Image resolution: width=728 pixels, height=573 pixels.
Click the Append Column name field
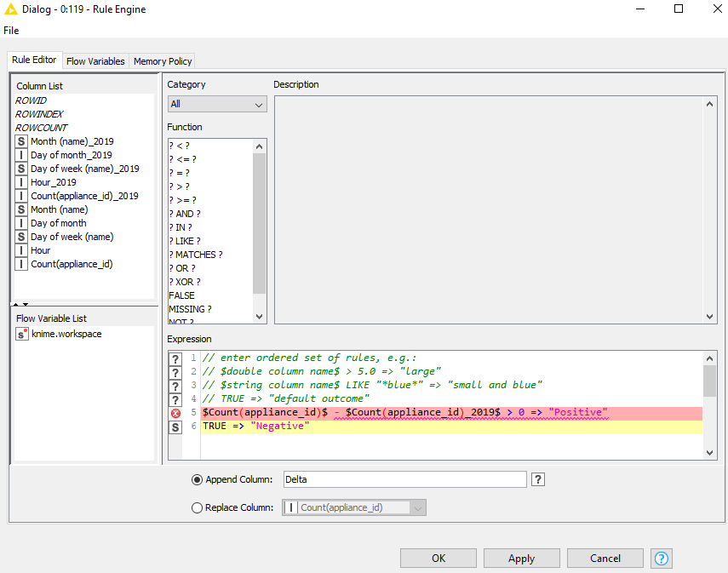[x=404, y=479]
